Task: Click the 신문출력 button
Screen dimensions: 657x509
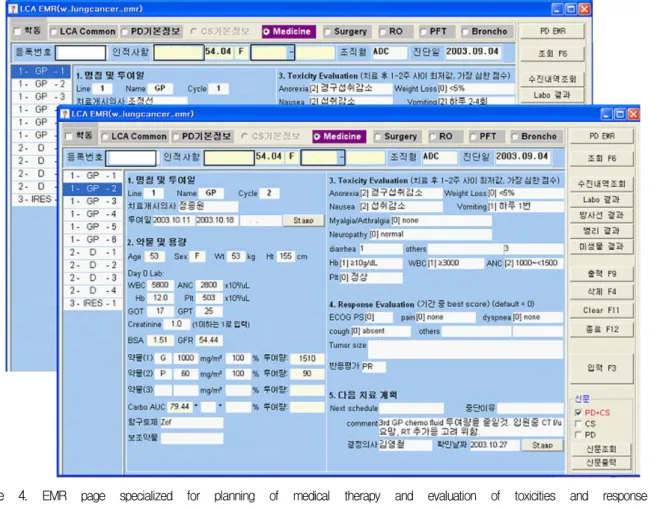Action: pos(602,462)
